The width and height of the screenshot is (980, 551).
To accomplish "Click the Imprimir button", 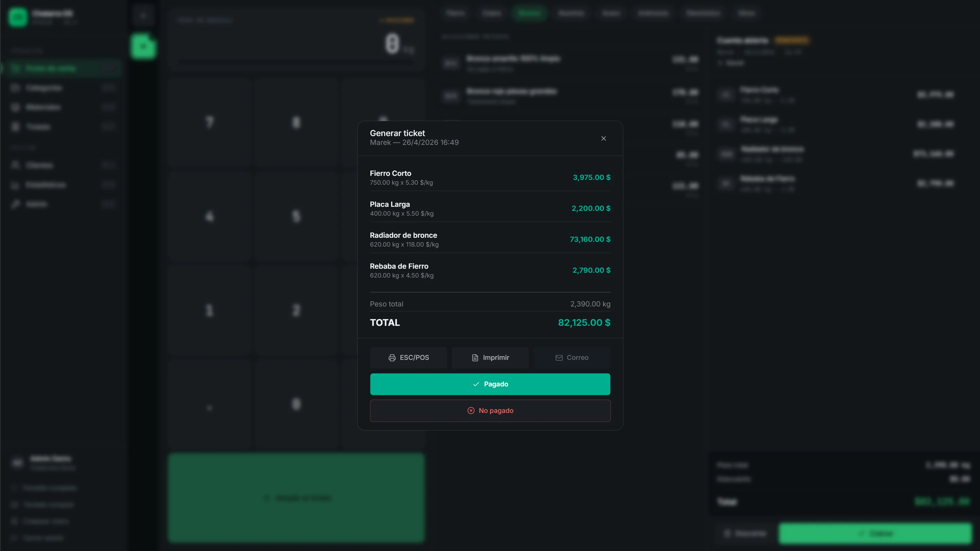I will click(490, 357).
